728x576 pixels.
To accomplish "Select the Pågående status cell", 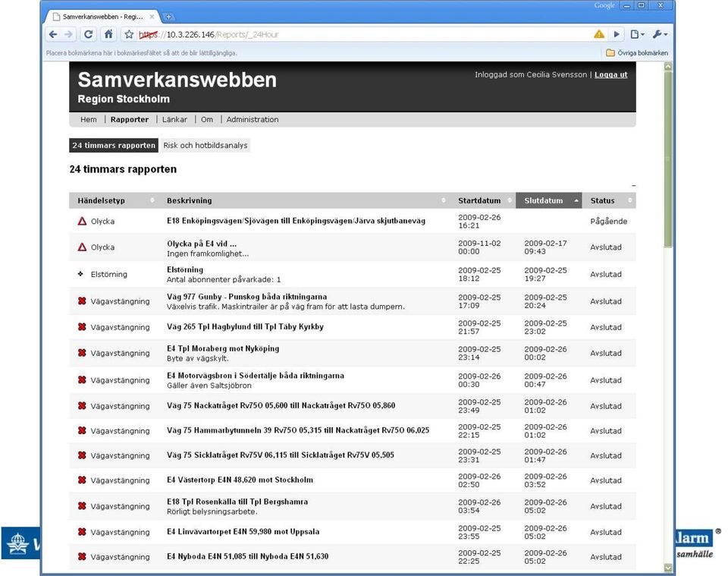I will point(609,221).
